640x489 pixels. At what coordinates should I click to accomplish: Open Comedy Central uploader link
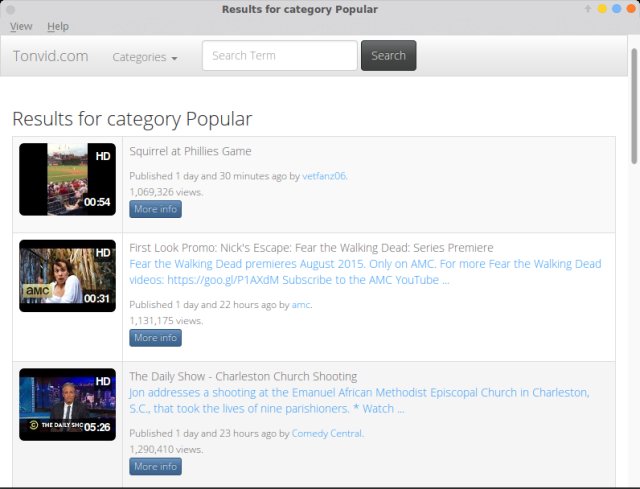click(327, 433)
